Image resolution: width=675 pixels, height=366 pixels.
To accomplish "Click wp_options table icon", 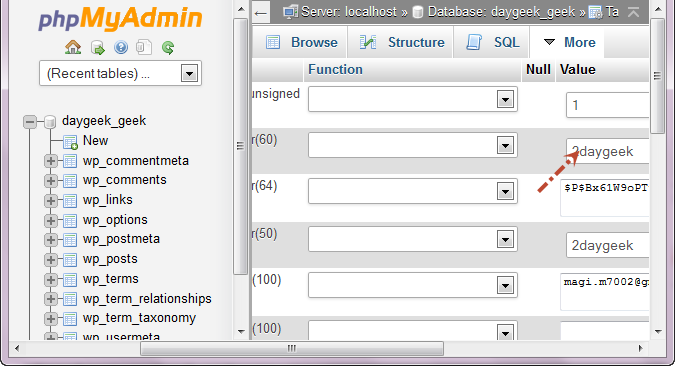I will click(70, 221).
